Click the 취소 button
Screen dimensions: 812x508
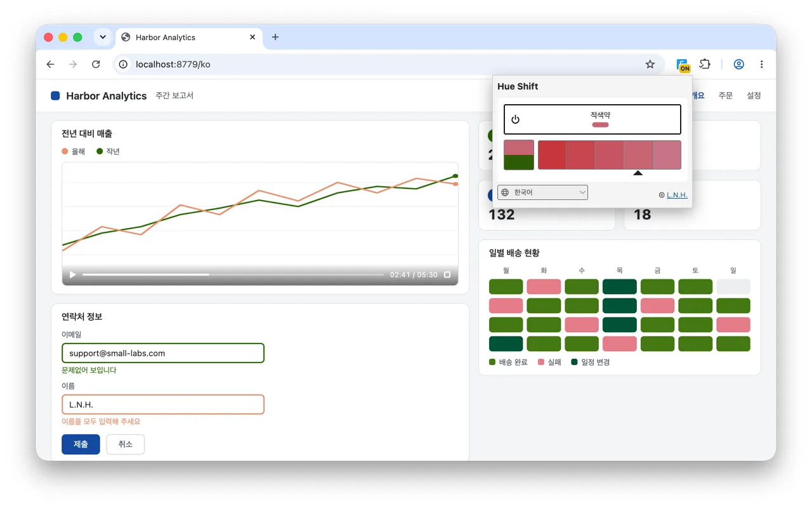click(126, 444)
